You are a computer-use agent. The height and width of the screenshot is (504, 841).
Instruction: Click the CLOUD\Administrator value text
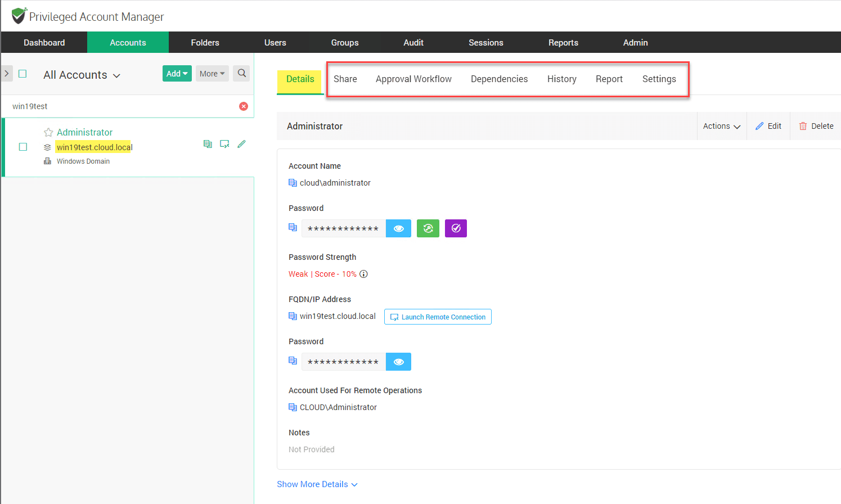(x=338, y=407)
